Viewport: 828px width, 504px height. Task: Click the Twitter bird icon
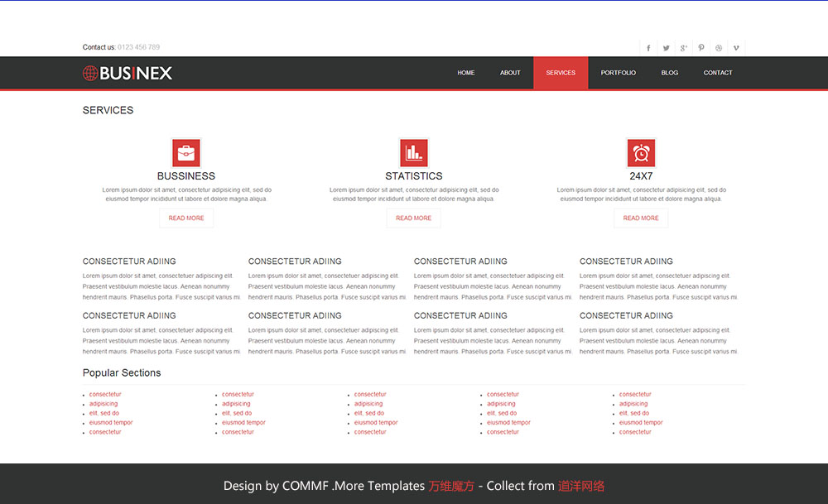click(x=666, y=48)
